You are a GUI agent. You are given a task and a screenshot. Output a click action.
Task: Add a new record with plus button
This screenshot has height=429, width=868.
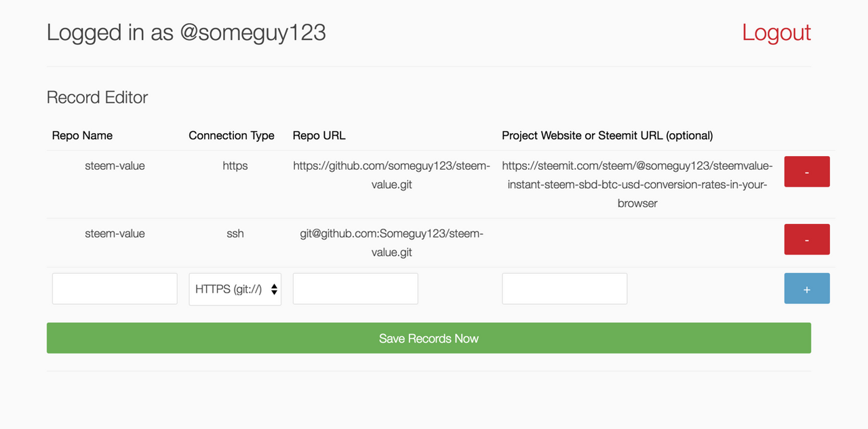click(806, 288)
